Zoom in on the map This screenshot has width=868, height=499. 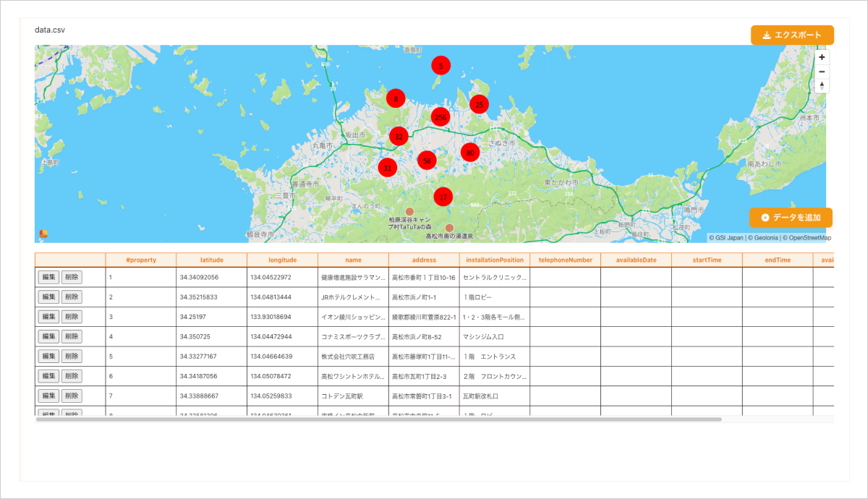coord(822,57)
